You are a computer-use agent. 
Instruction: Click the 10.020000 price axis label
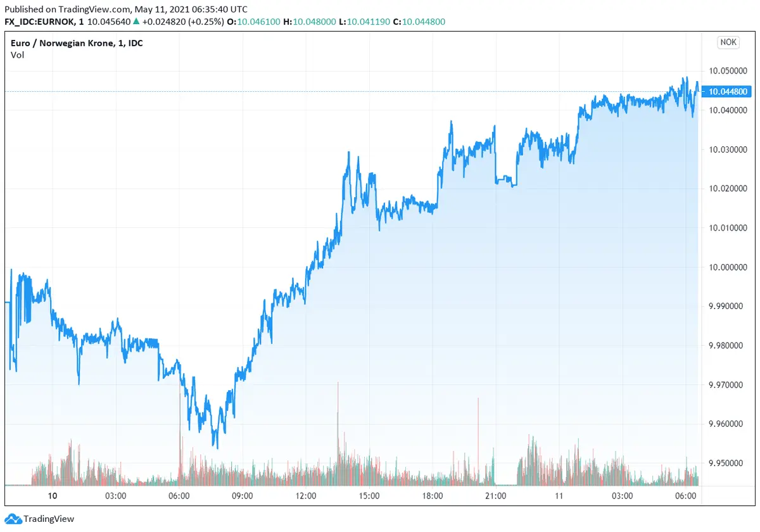click(728, 189)
